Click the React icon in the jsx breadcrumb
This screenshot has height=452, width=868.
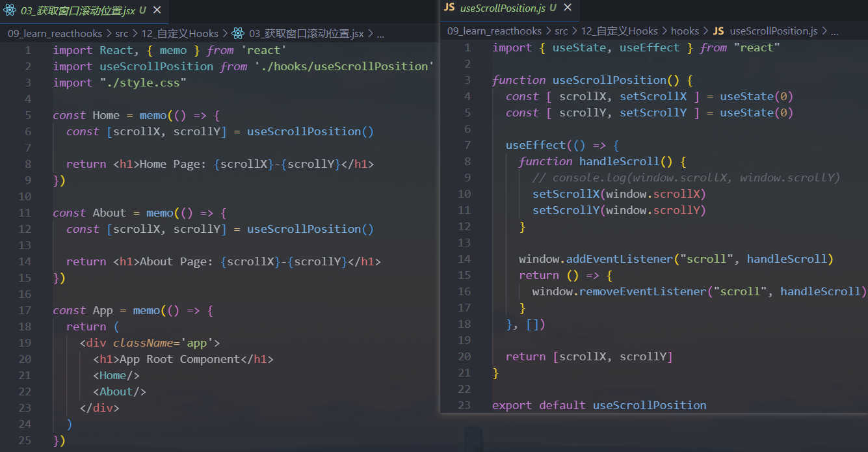point(238,33)
